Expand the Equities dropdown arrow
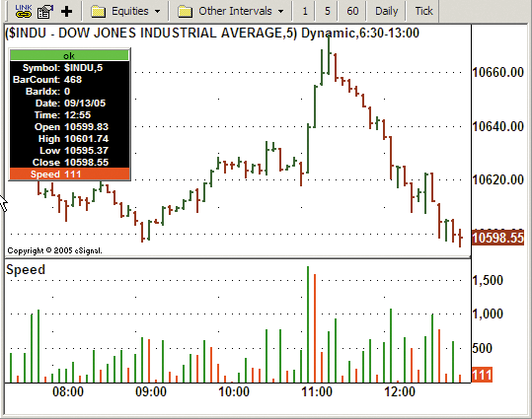This screenshot has width=532, height=419. coord(158,12)
